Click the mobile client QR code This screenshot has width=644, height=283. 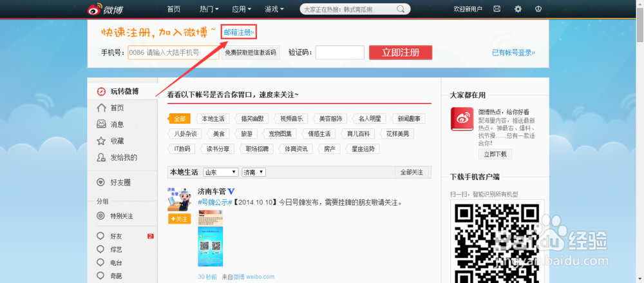point(497,242)
